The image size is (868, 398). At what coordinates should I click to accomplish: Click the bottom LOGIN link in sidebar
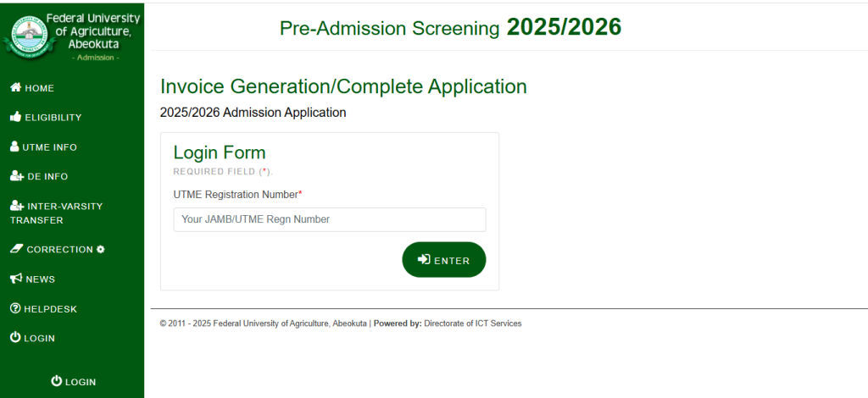pos(73,381)
